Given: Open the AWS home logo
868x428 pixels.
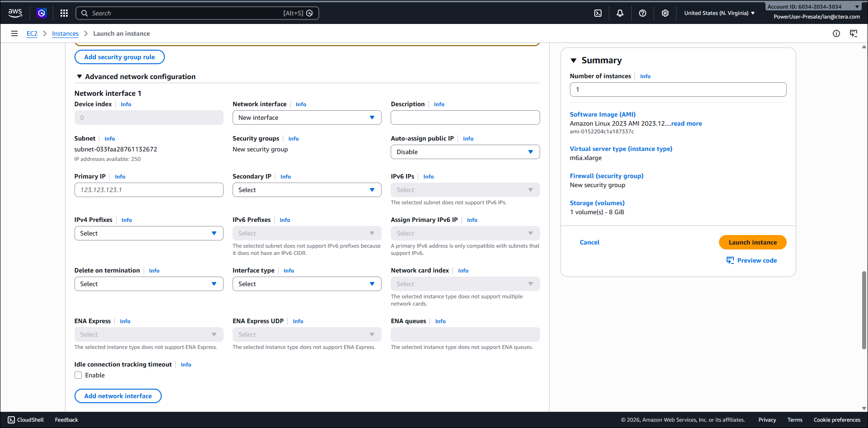Looking at the screenshot, I should click(x=15, y=13).
